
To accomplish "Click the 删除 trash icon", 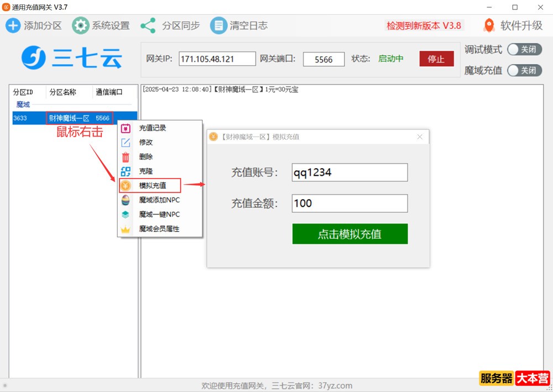I will pos(126,157).
